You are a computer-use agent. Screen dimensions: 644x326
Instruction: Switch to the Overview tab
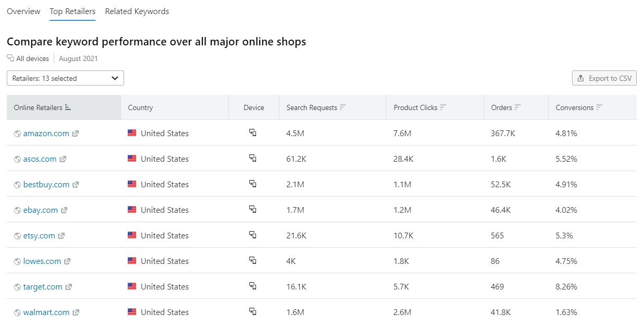click(23, 11)
